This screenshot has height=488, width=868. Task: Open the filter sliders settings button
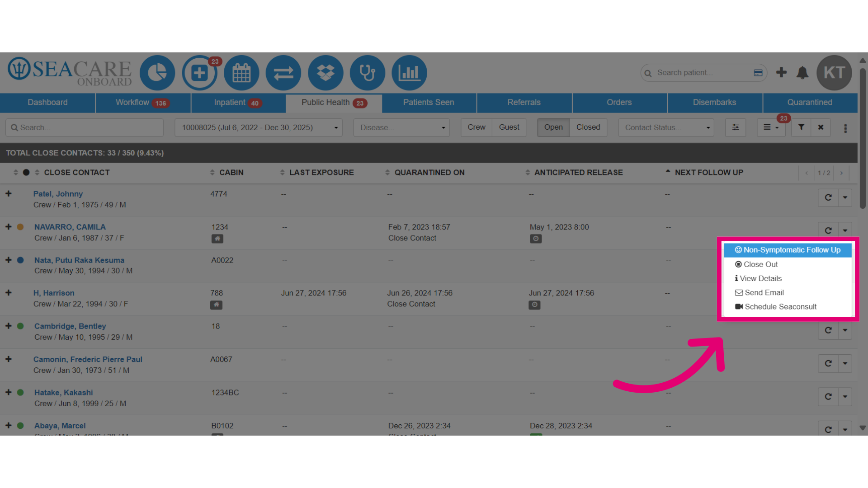click(x=736, y=127)
